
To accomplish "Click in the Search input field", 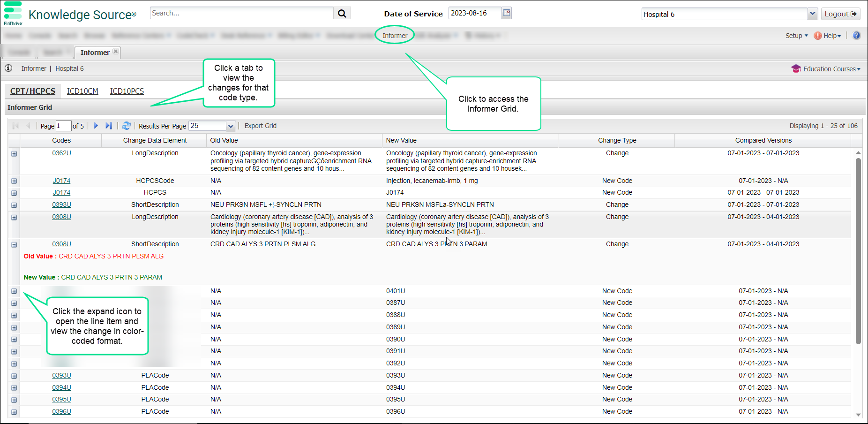I will pos(241,13).
